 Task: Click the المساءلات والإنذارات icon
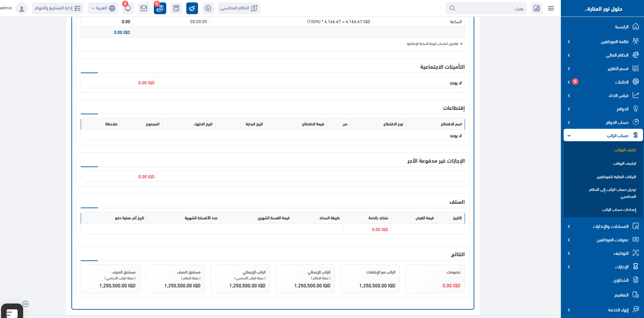(x=636, y=226)
